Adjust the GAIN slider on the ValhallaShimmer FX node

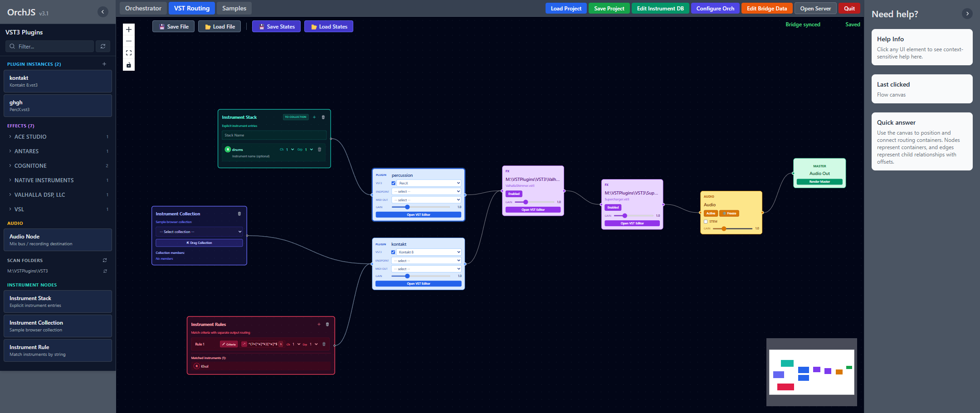pos(534,202)
